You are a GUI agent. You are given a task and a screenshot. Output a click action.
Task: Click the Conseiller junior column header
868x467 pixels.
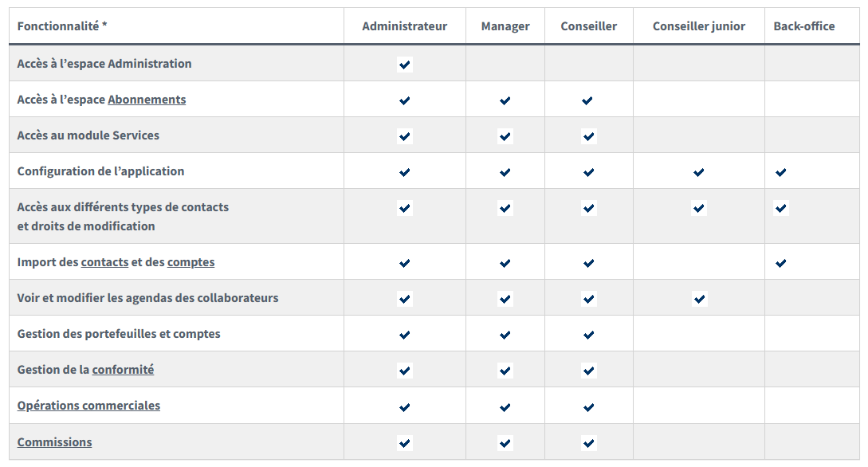[x=698, y=26]
